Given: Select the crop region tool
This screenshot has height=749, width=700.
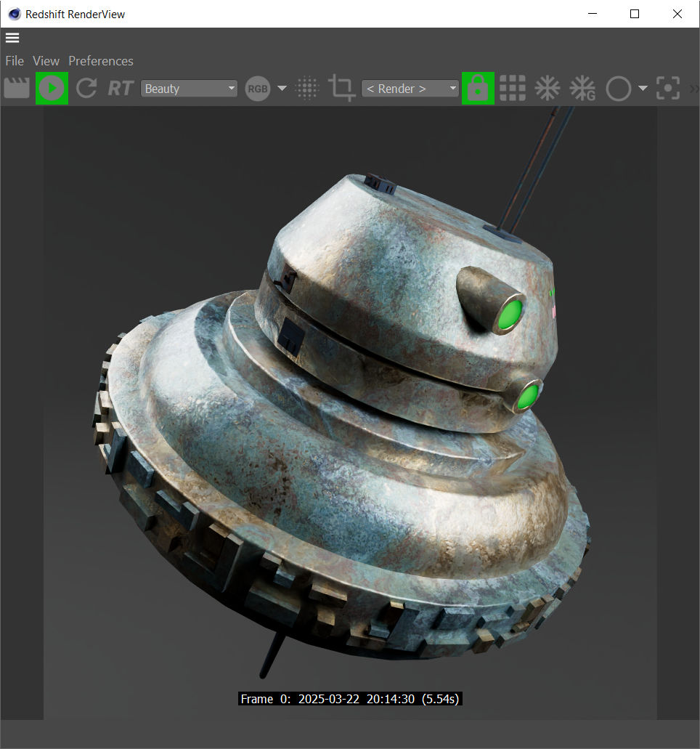Looking at the screenshot, I should tap(342, 88).
